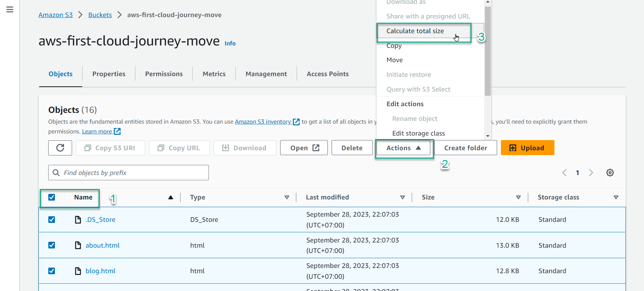644x291 pixels.
Task: Switch to the Objects tab
Action: click(x=61, y=74)
